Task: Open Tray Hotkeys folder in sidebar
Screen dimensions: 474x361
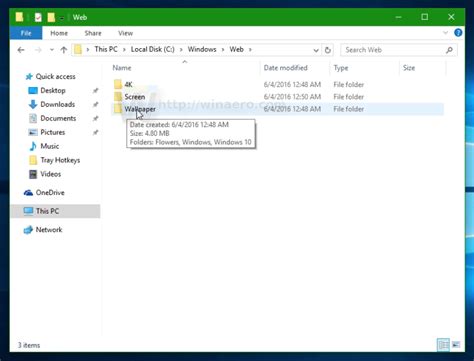Action: tap(60, 160)
